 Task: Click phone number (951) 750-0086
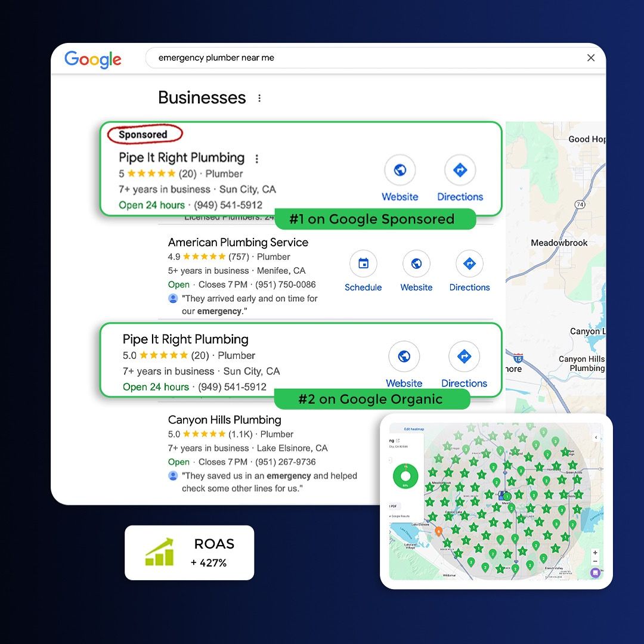coord(286,284)
